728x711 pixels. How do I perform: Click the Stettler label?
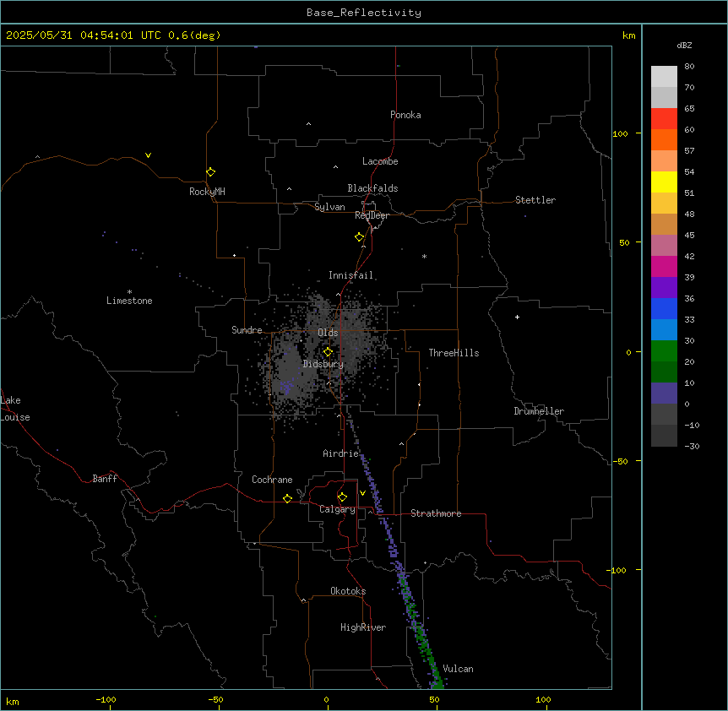coord(535,200)
